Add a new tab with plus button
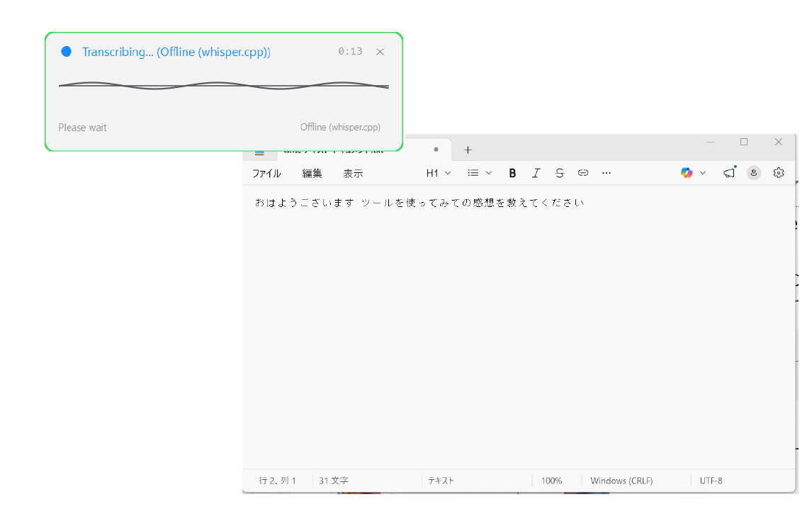812x526 pixels. point(468,150)
